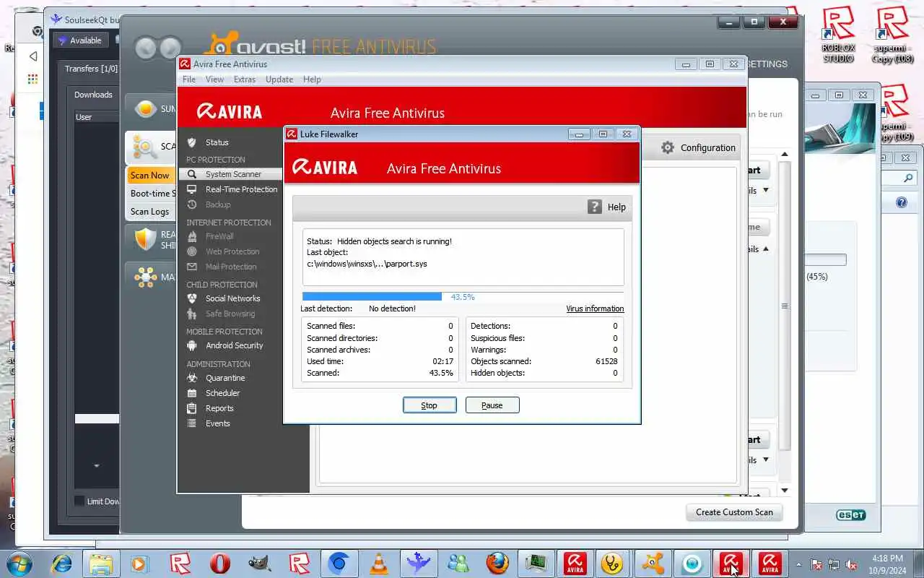The image size is (924, 578).
Task: Open the Quarantine section in Avira
Action: click(x=225, y=378)
